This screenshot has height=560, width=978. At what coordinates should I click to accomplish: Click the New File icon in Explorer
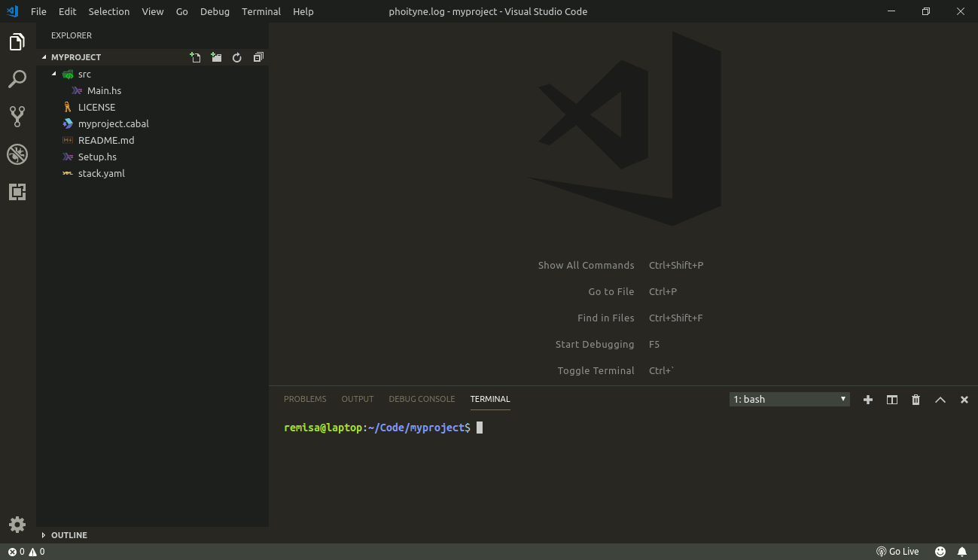(195, 56)
